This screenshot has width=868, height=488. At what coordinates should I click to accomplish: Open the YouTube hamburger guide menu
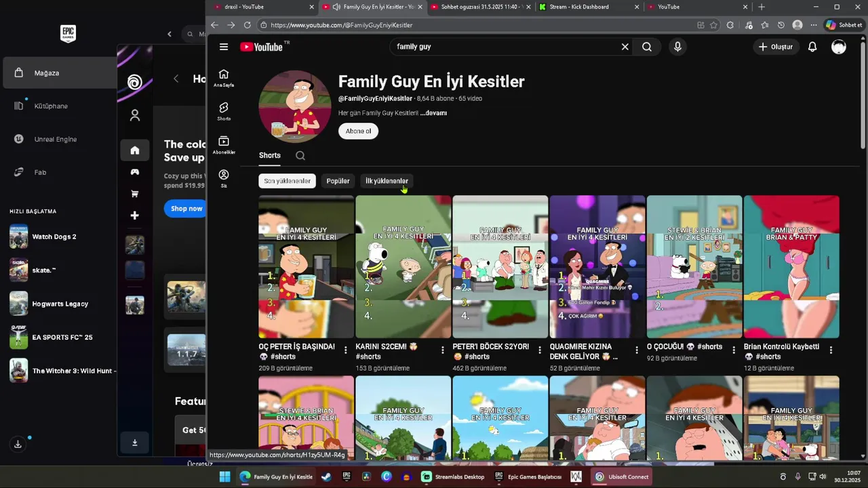(224, 47)
